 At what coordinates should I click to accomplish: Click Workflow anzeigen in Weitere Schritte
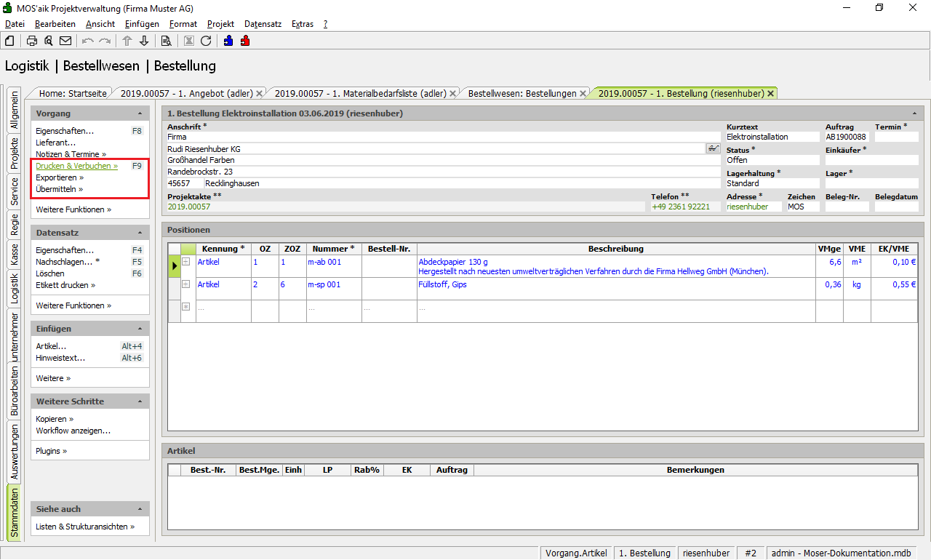(73, 431)
